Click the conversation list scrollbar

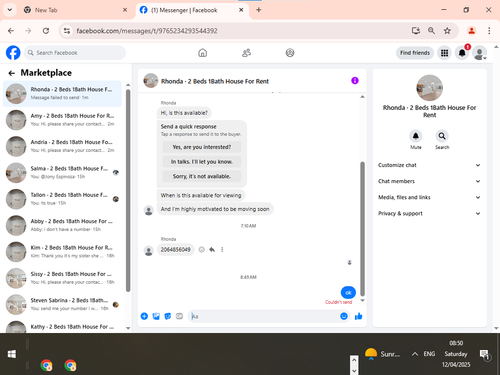(128, 190)
